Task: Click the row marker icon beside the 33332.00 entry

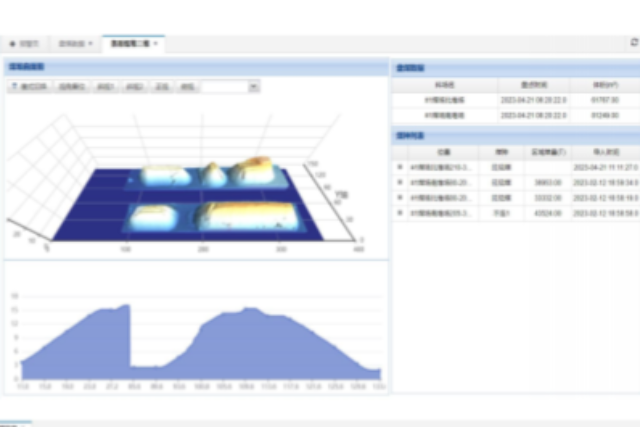Action: click(x=400, y=198)
